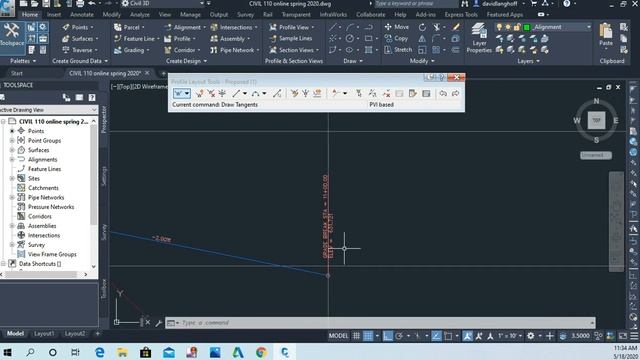Toggle ortho mode in status bar
Image resolution: width=640 pixels, height=360 pixels.
388,336
